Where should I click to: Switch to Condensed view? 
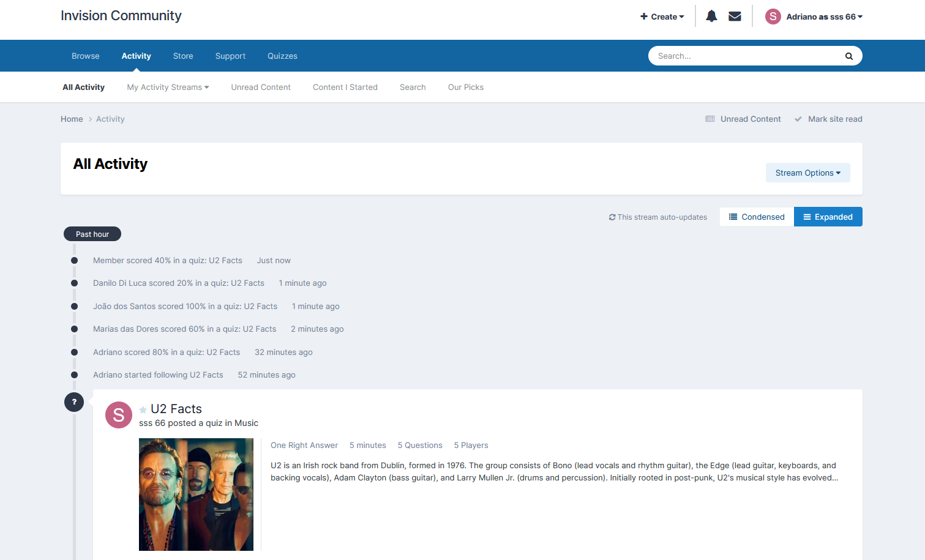coord(757,217)
